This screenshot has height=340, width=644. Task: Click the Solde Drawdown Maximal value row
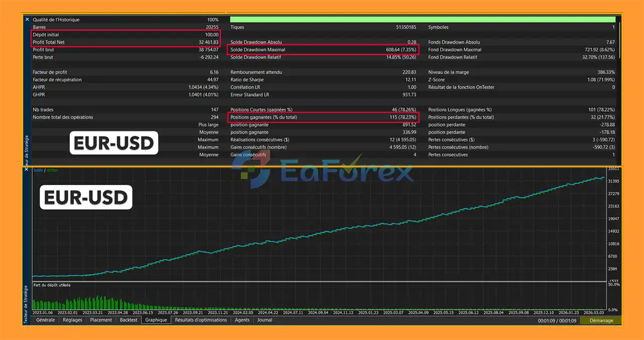[x=323, y=50]
